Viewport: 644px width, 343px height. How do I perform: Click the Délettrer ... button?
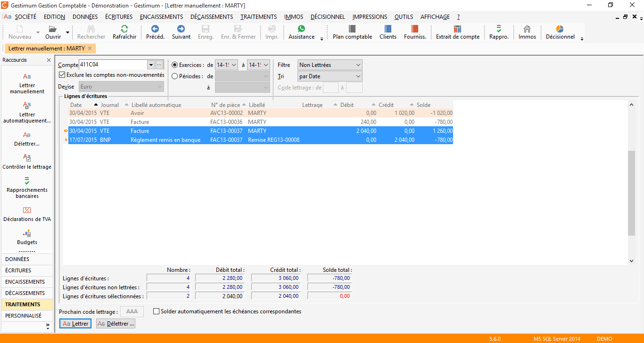pos(116,324)
